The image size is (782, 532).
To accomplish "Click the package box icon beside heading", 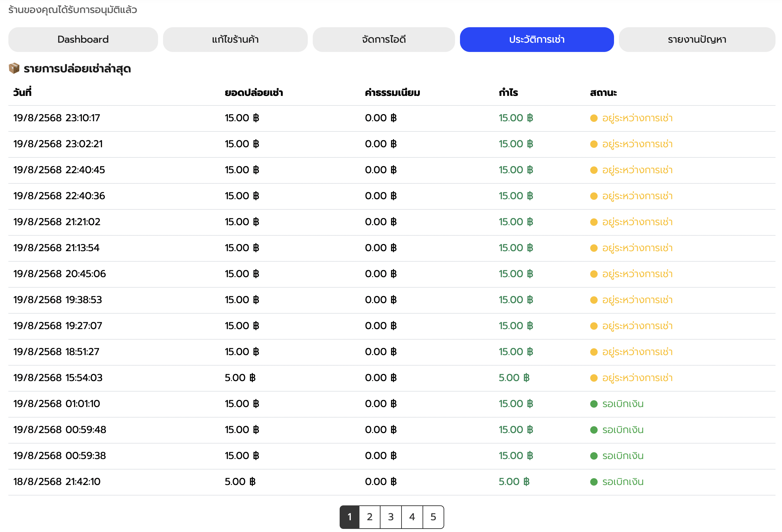I will [14, 68].
